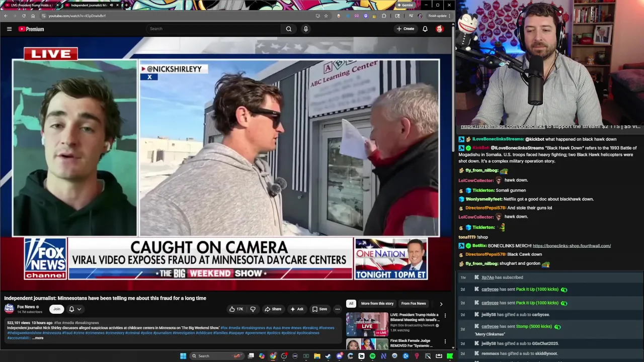Screen dimensions: 644x362
Task: Open the #breakingnews hashtag link
Action: click(x=88, y=323)
